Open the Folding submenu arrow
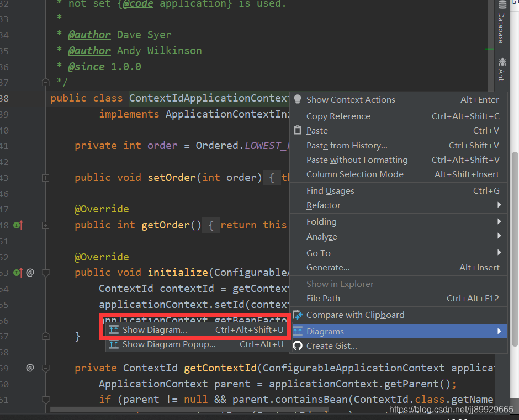 [499, 221]
